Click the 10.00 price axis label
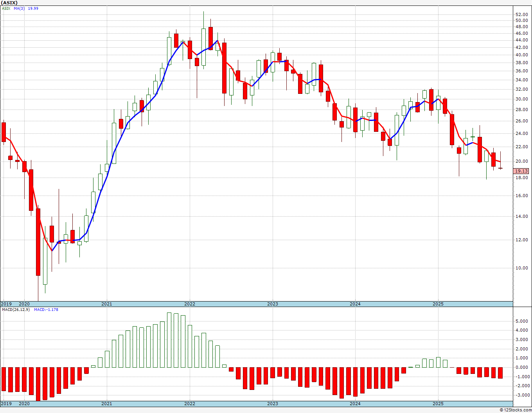The height and width of the screenshot is (413, 532). [x=521, y=268]
